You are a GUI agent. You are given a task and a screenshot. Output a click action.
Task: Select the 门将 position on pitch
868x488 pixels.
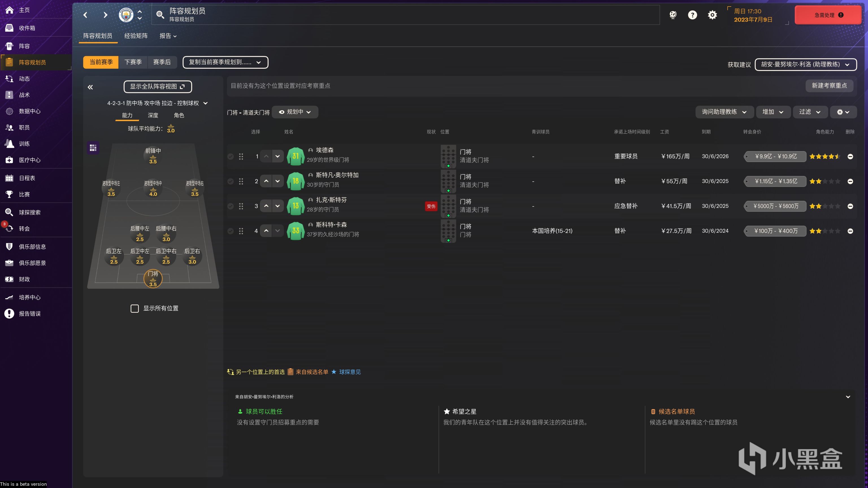point(153,279)
